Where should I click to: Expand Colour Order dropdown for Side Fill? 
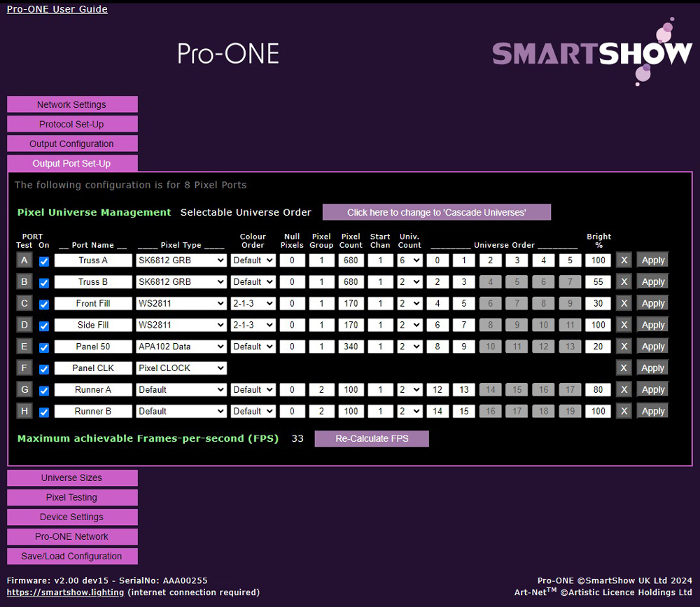pos(253,325)
